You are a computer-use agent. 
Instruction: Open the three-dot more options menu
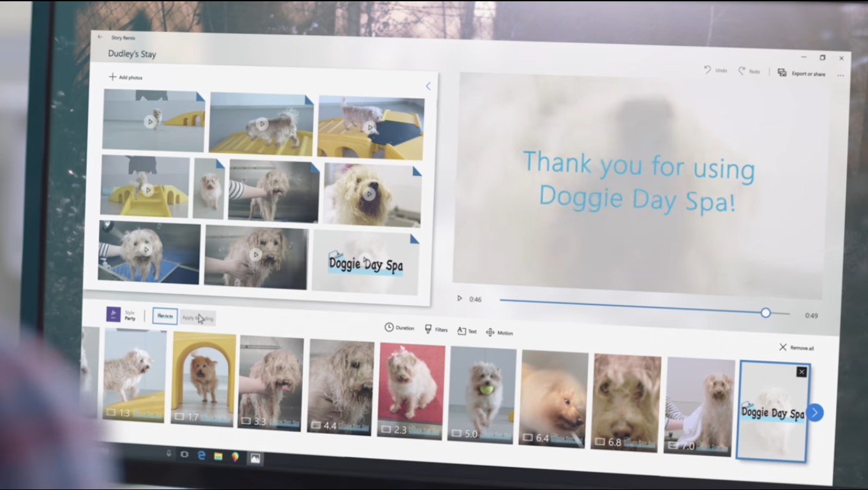tap(841, 75)
